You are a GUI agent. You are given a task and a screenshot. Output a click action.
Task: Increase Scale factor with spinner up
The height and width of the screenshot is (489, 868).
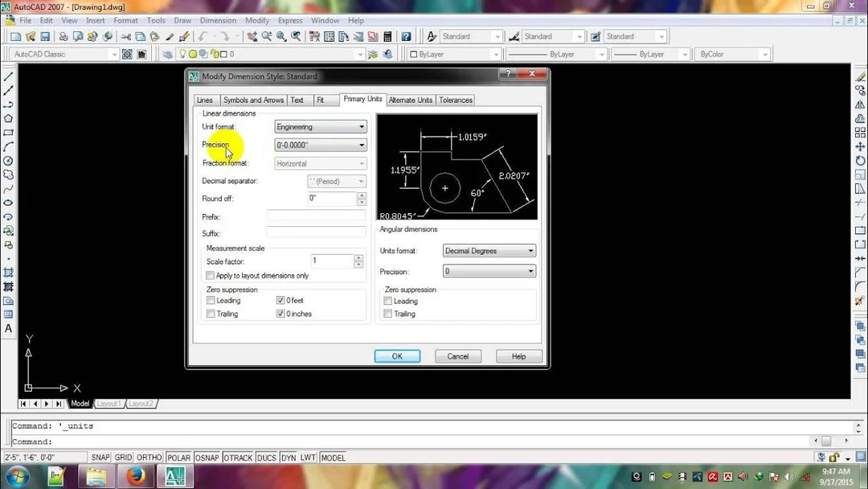[x=358, y=257]
